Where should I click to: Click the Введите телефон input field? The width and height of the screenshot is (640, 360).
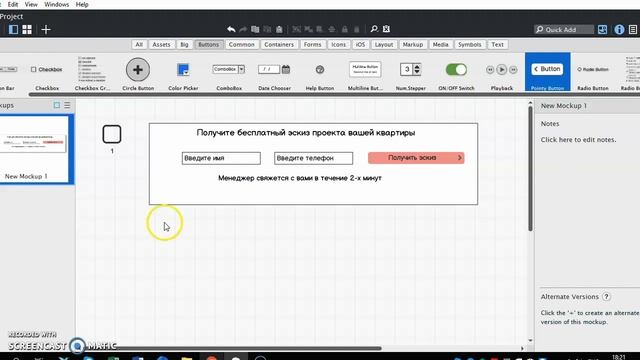tap(313, 158)
